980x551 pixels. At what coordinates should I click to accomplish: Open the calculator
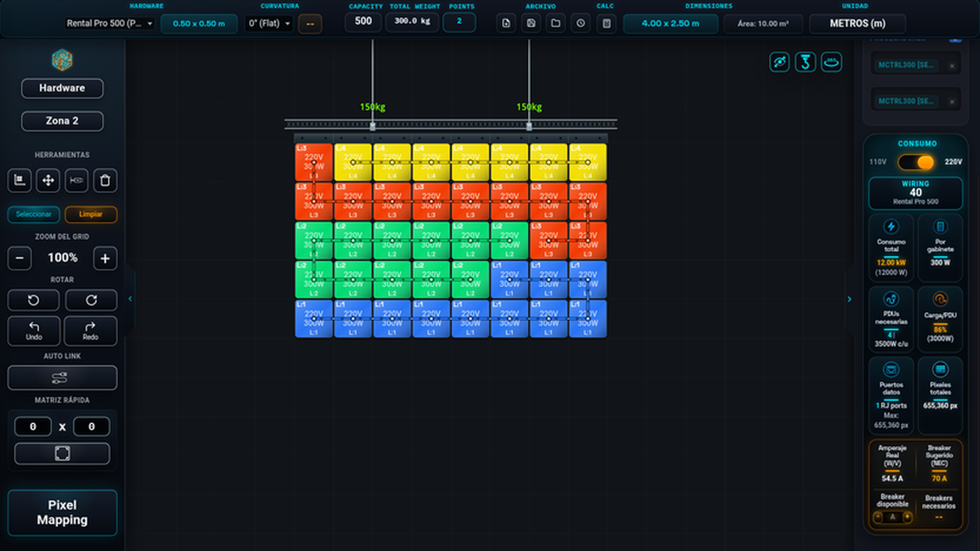click(x=606, y=23)
